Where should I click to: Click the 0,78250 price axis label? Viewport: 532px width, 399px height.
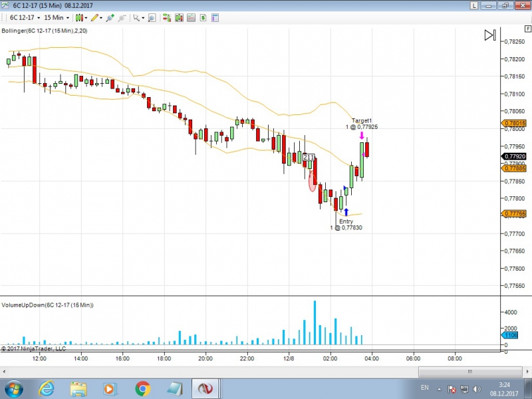pyautogui.click(x=515, y=42)
